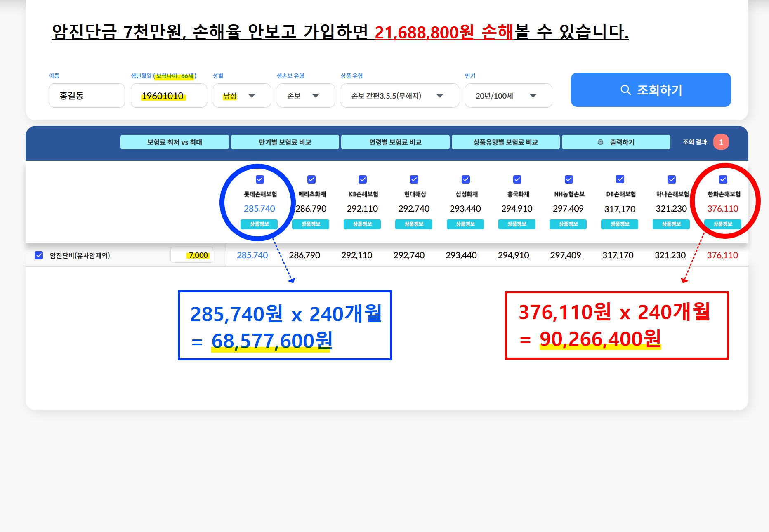Click 상품정보 under 한화손해보험
The image size is (769, 532).
pyautogui.click(x=722, y=224)
